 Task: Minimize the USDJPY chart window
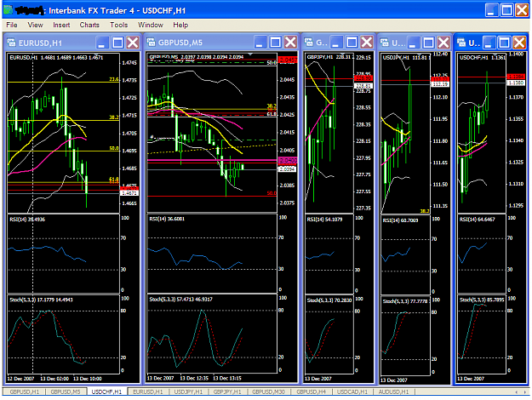click(413, 43)
